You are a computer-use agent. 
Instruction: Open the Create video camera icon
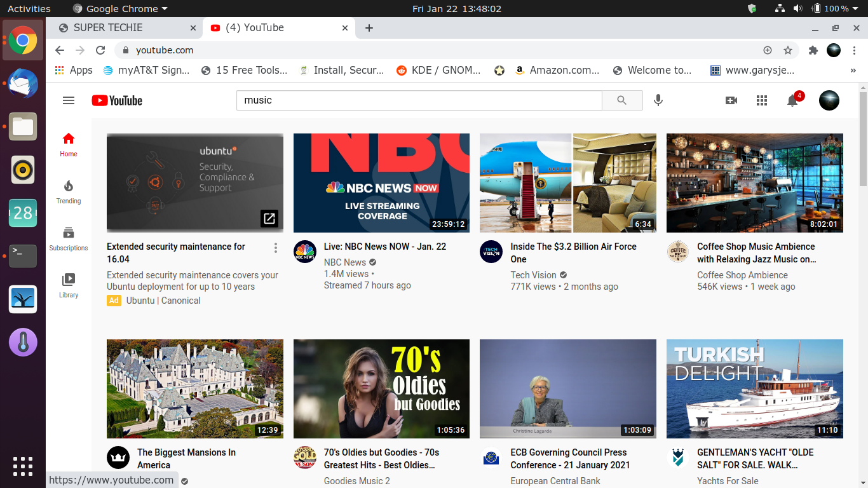tap(731, 100)
